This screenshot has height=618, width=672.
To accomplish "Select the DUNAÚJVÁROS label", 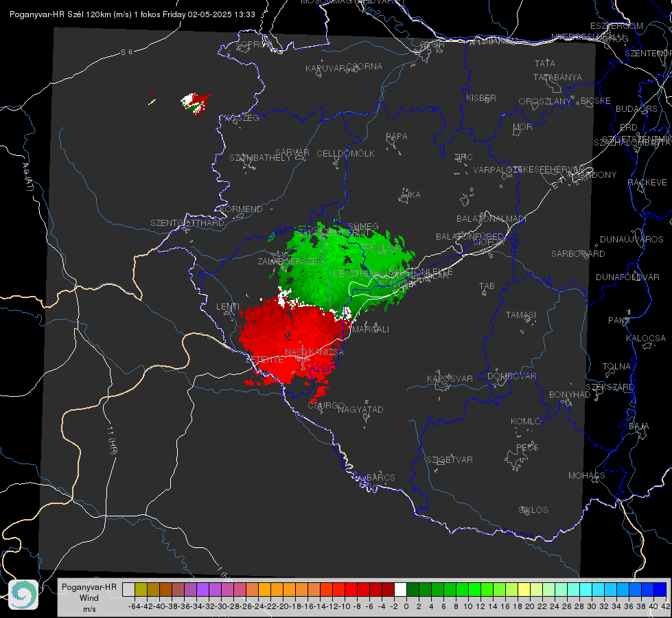I will point(632,240).
